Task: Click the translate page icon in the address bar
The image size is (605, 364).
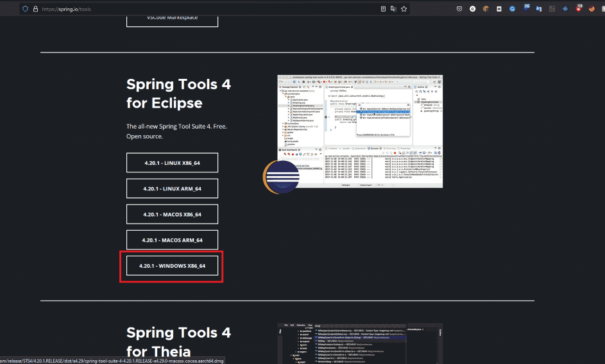Action: [393, 9]
